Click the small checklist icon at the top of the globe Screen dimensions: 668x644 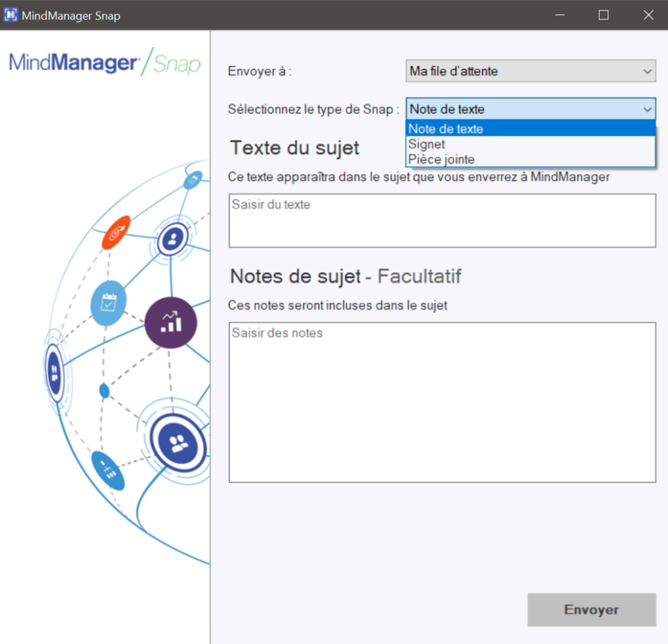pyautogui.click(x=193, y=181)
